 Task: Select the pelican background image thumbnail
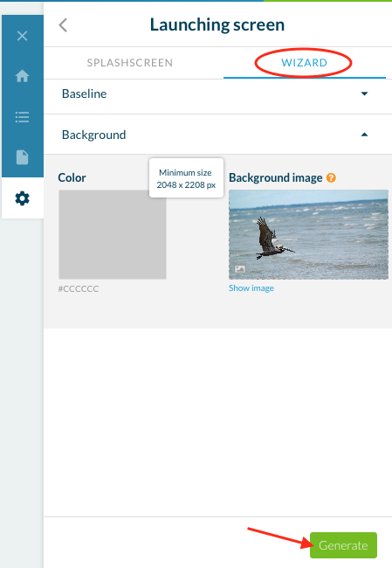[x=308, y=234]
